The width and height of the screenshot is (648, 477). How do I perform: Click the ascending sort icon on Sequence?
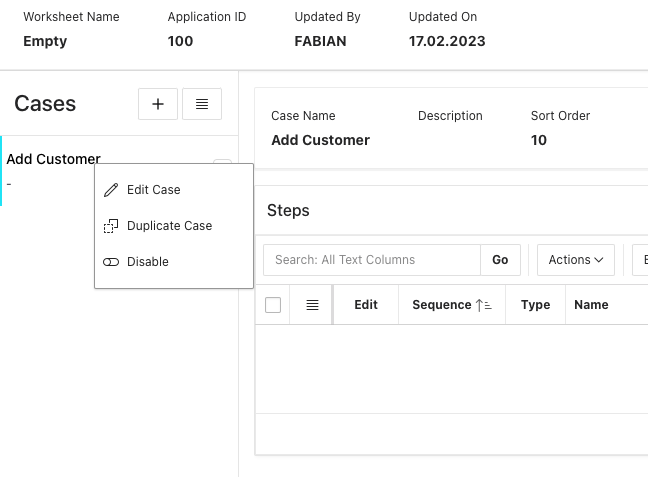pyautogui.click(x=484, y=305)
